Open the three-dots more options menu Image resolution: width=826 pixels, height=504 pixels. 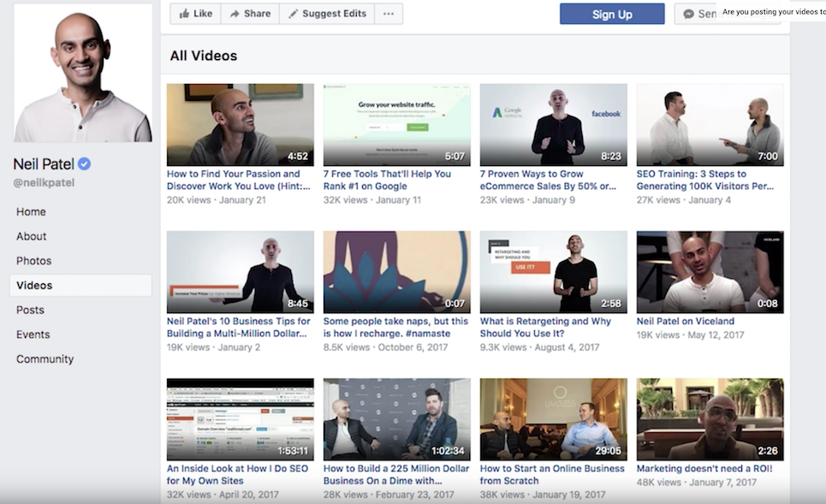(389, 14)
